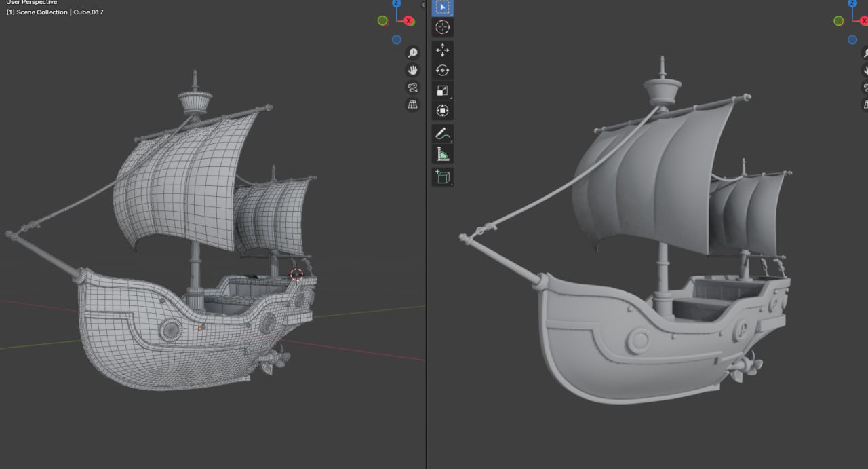Pick the Rotate tool
This screenshot has height=469, width=868.
click(x=442, y=70)
